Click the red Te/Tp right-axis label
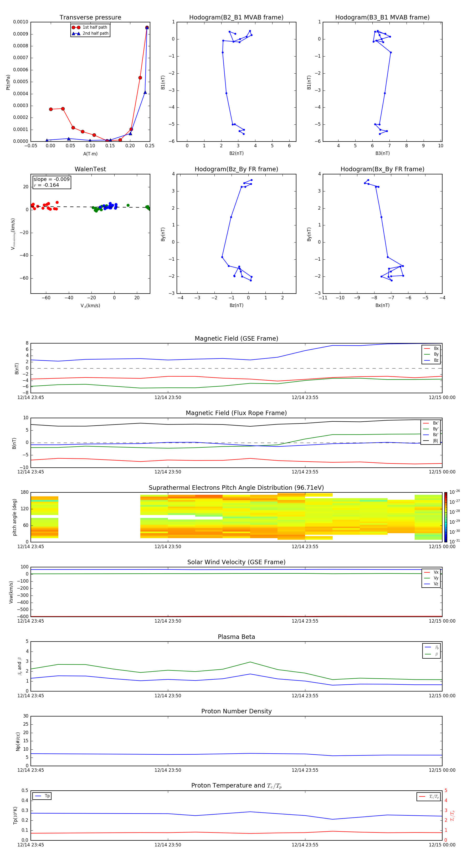 [x=453, y=815]
